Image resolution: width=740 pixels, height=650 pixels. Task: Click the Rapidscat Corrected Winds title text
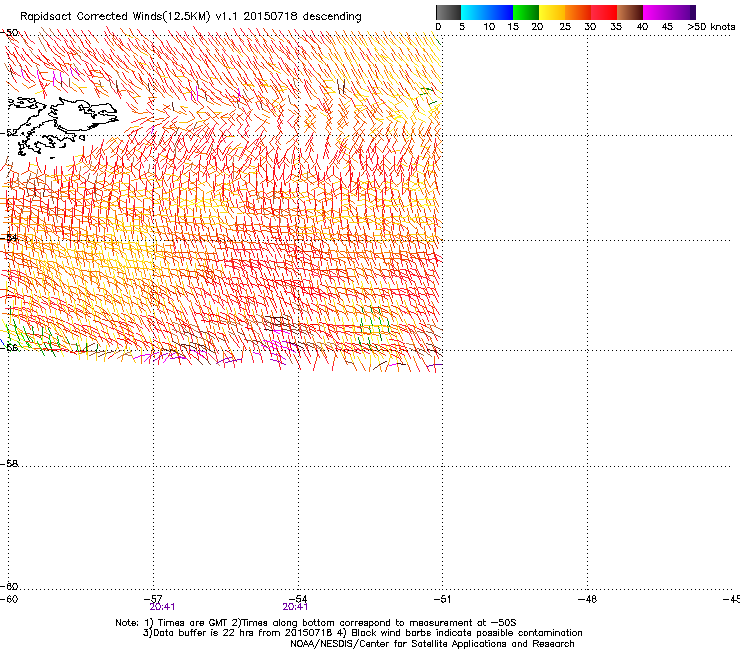point(191,17)
